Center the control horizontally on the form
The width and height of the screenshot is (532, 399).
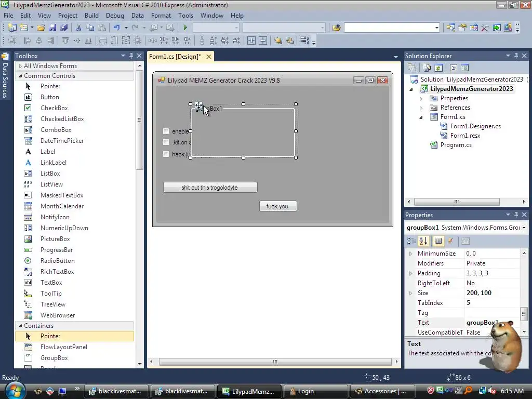click(251, 41)
